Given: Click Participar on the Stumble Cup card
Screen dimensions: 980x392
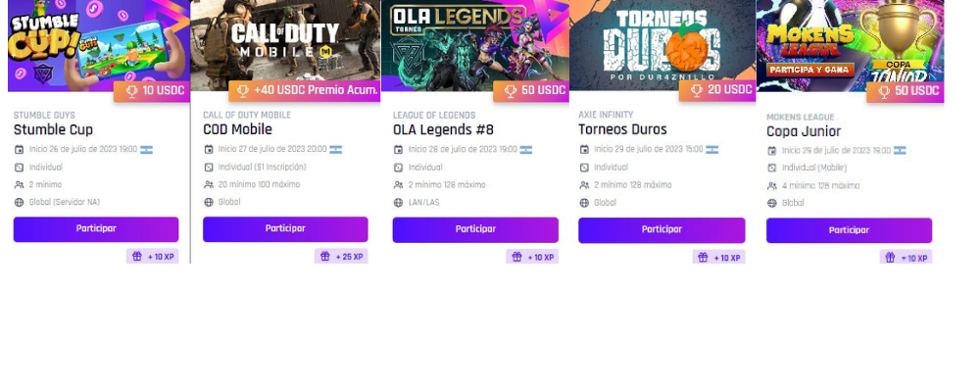Looking at the screenshot, I should point(96,229).
